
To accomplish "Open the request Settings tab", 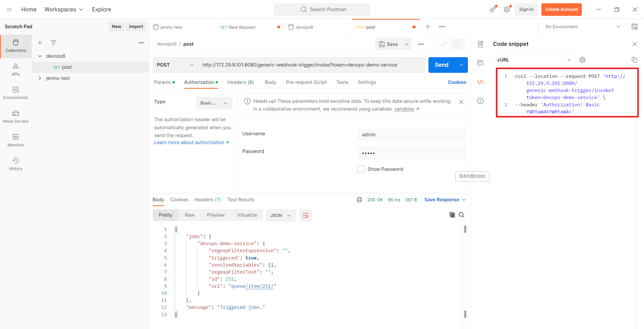I will [367, 82].
